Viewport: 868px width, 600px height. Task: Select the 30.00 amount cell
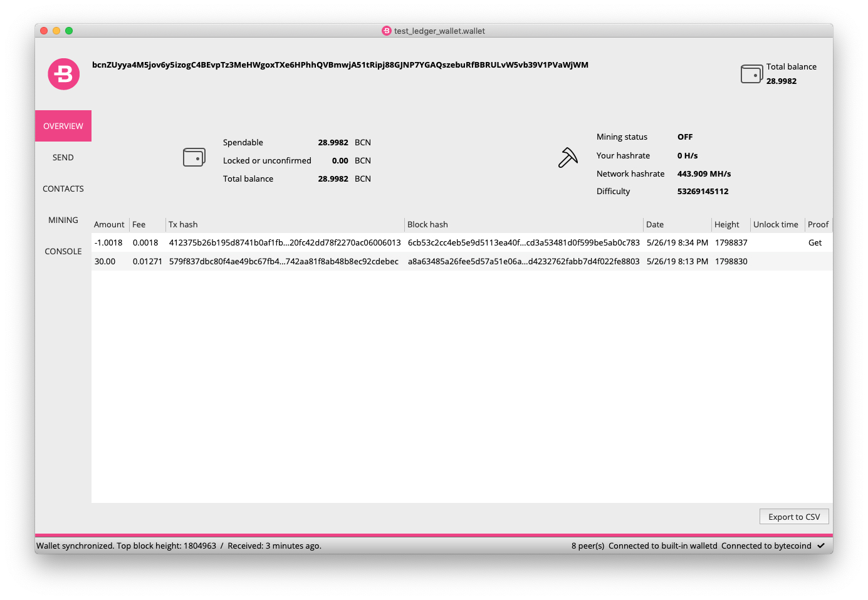coord(105,262)
